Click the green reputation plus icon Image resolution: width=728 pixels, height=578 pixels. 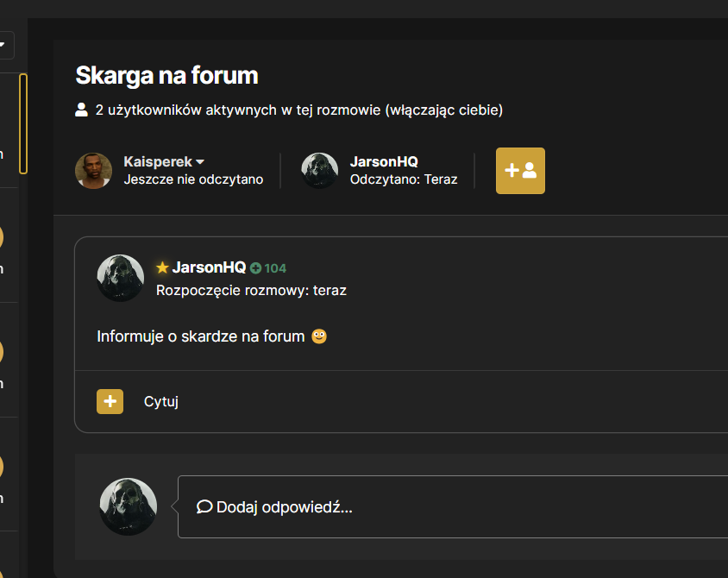(255, 268)
